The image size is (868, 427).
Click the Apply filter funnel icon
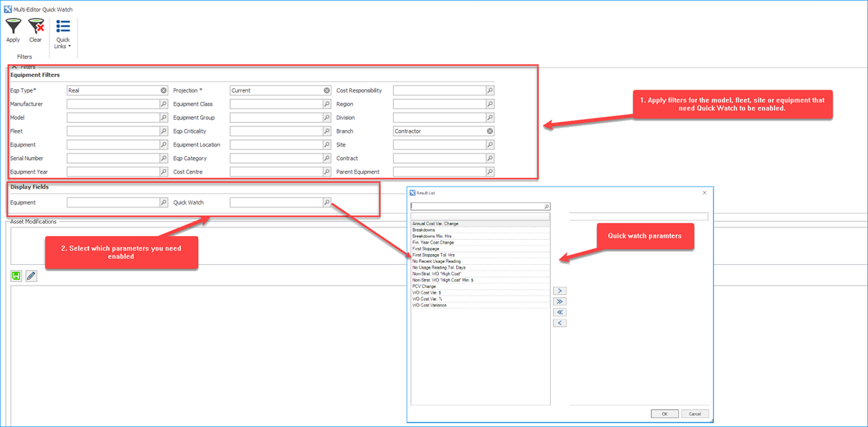(13, 27)
